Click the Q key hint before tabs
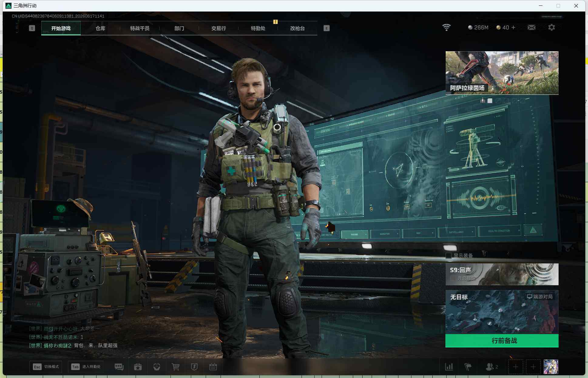 [32, 28]
